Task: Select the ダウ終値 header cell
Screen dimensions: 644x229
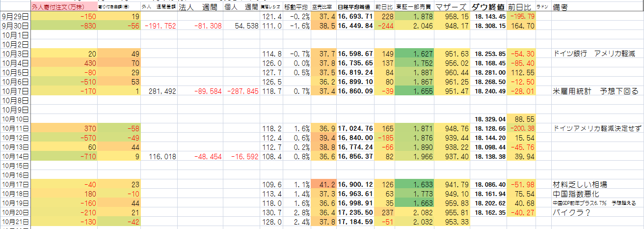Action: click(x=487, y=7)
